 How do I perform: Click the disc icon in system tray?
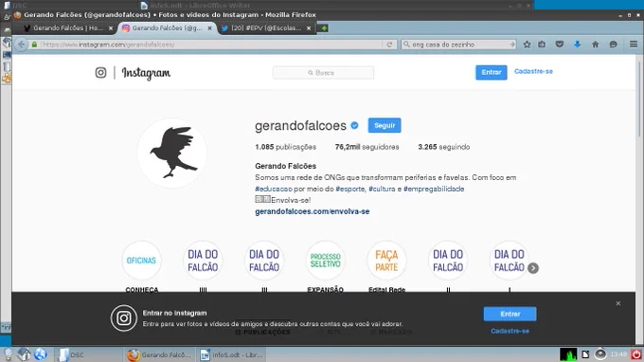tap(600, 354)
